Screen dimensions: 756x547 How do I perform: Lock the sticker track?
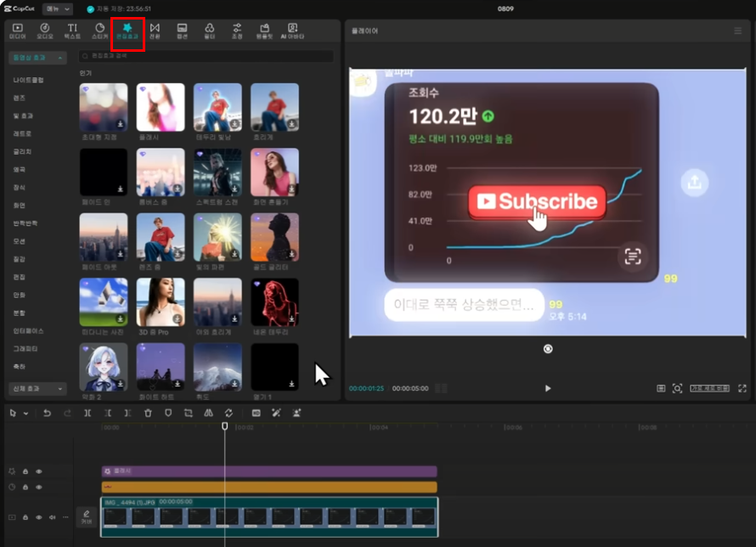25,488
